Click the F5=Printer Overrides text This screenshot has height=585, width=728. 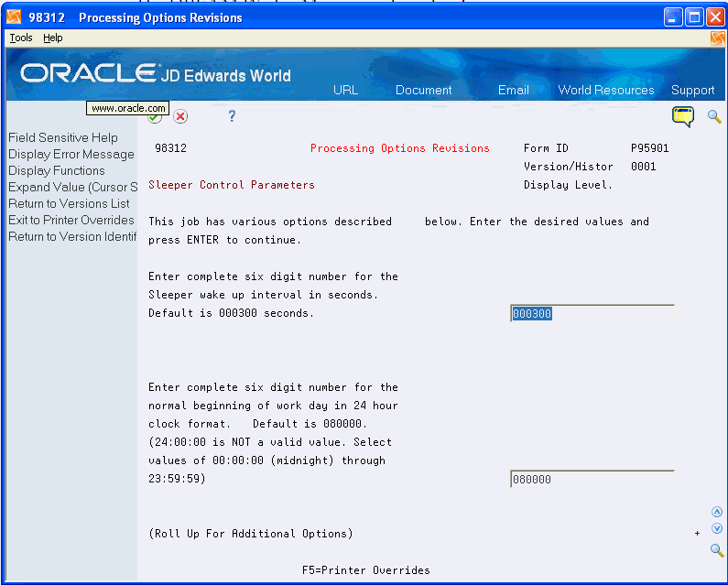366,570
